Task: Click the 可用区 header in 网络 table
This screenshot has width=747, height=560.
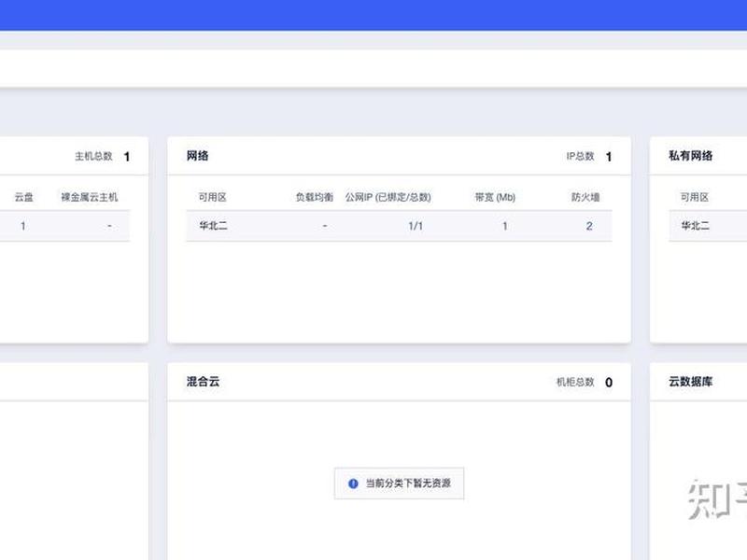Action: pos(213,197)
